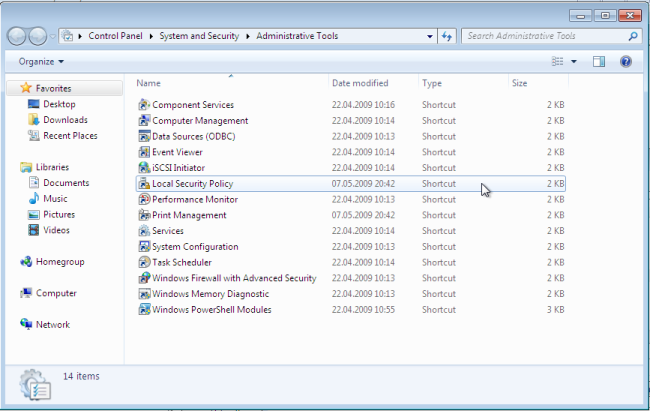Viewport: 650px width, 411px height.
Task: Open the Help question mark button
Action: [626, 61]
